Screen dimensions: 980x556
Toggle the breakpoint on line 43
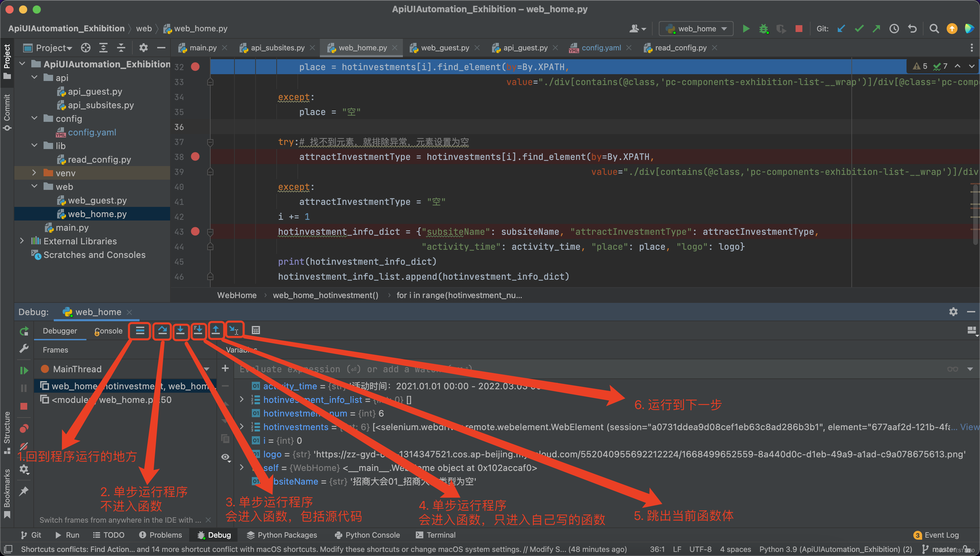point(195,232)
